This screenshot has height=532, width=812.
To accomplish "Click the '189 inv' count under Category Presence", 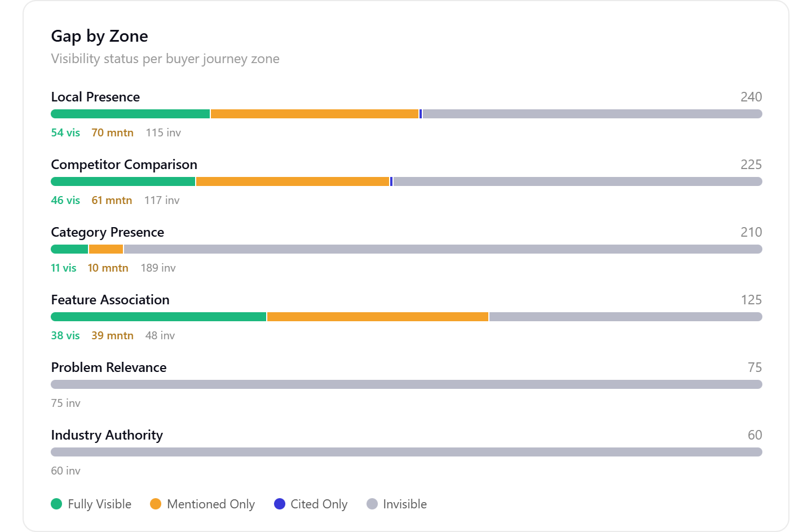I will 158,268.
